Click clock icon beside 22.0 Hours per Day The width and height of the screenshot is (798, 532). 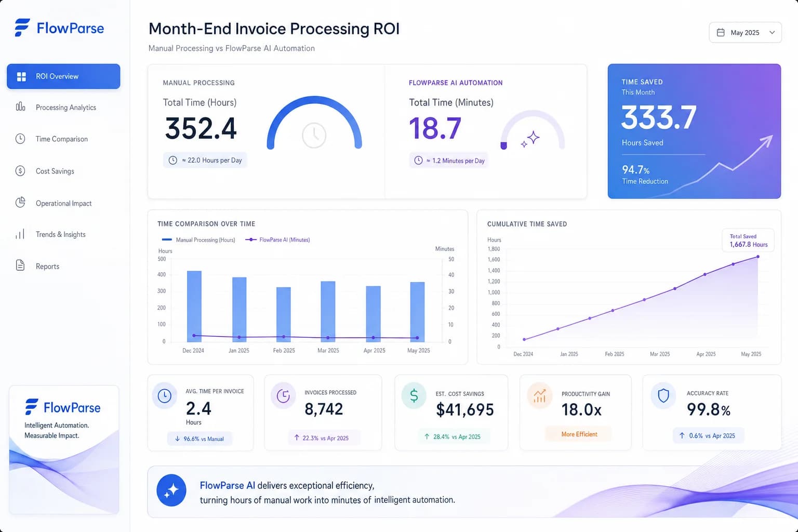[173, 160]
